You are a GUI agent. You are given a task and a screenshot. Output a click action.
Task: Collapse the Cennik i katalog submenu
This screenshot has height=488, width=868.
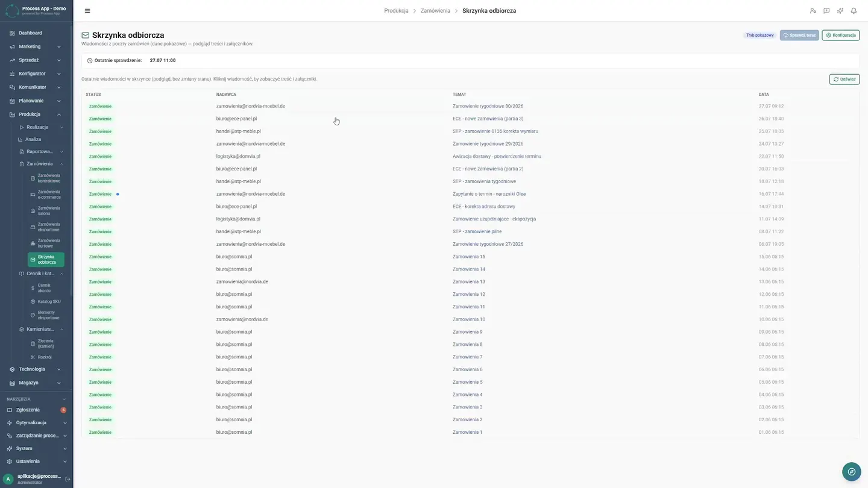41,274
